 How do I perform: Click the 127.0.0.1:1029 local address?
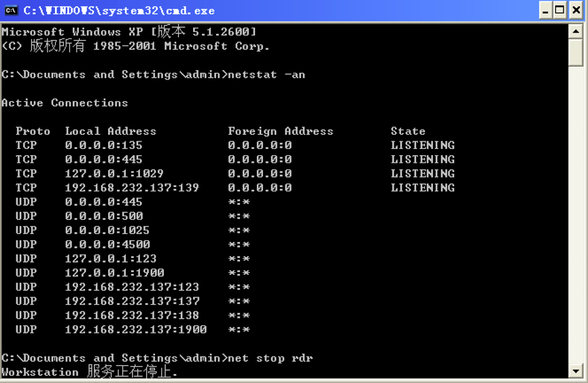click(x=114, y=173)
